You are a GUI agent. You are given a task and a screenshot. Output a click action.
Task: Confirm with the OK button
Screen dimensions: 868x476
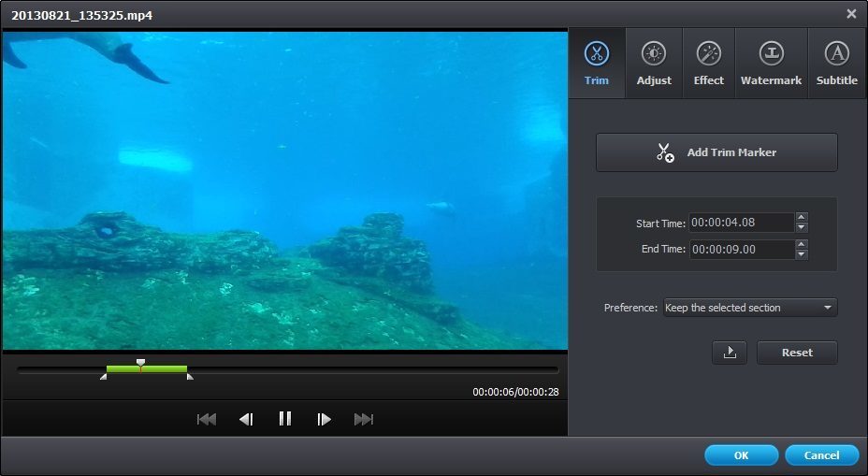point(741,455)
